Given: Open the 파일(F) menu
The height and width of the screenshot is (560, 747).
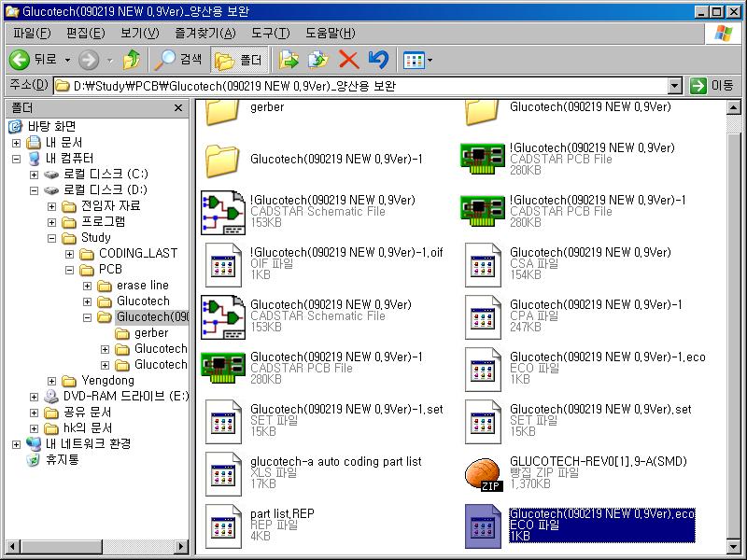Looking at the screenshot, I should coord(32,34).
